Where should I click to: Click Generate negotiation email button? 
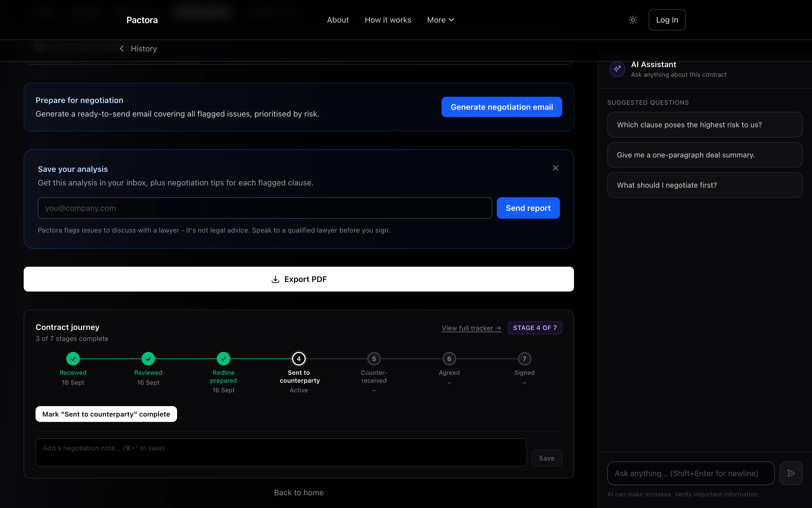502,107
